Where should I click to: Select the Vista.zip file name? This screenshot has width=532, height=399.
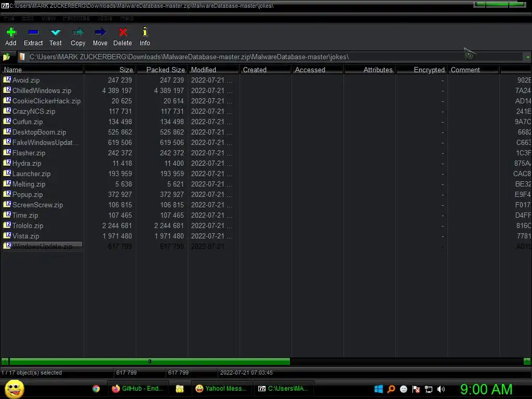click(x=26, y=236)
